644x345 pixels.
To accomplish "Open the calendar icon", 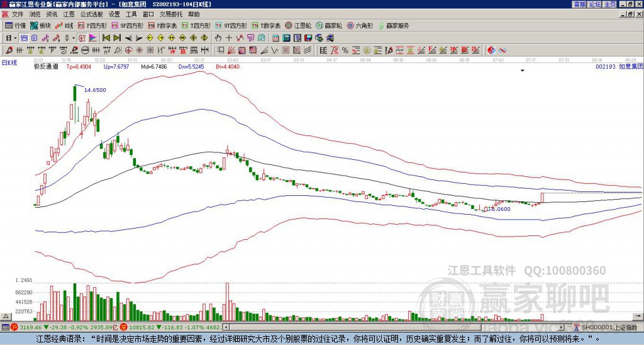I will (x=275, y=38).
